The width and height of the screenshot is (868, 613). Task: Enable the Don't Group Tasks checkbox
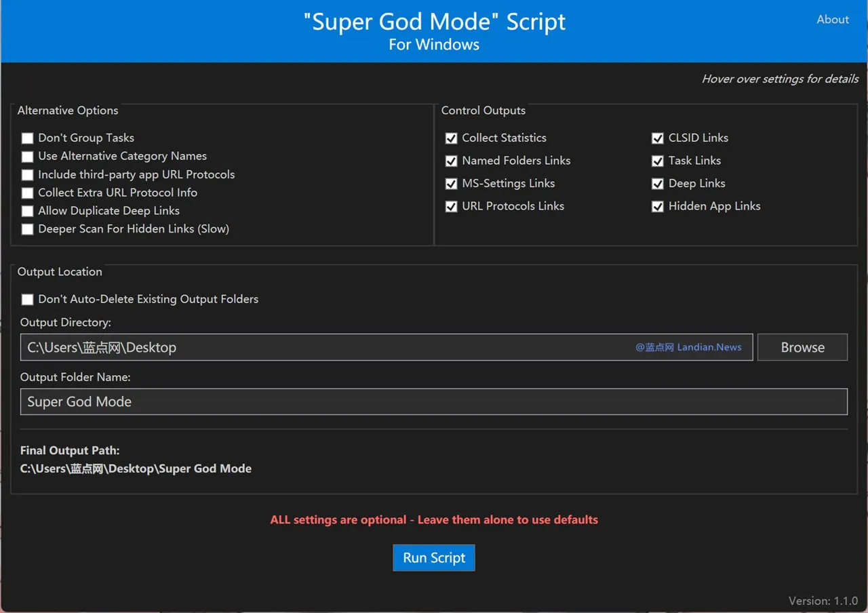click(27, 138)
